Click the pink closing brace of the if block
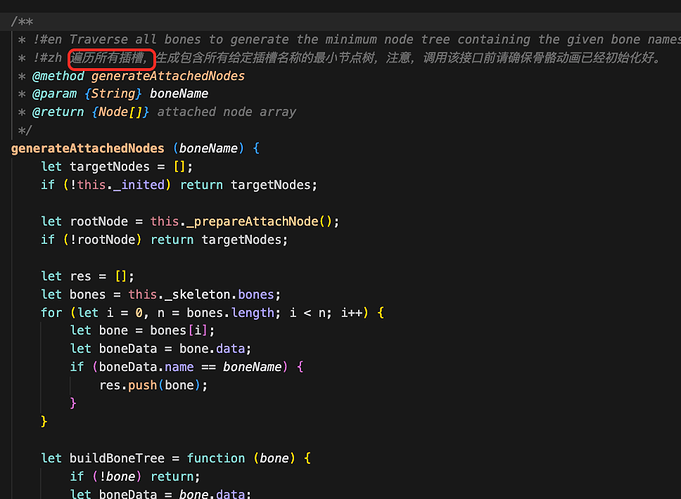The width and height of the screenshot is (681, 499). point(73,403)
